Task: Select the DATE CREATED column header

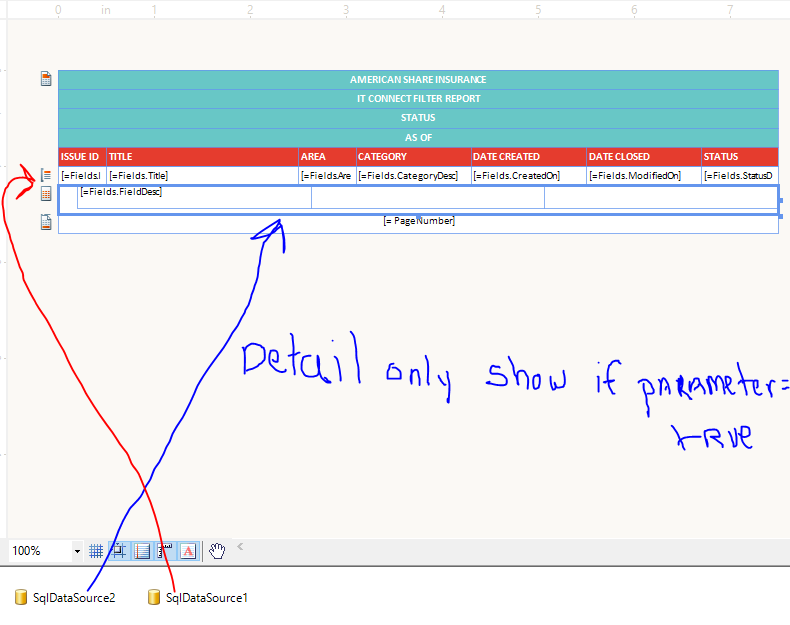Action: [x=529, y=157]
